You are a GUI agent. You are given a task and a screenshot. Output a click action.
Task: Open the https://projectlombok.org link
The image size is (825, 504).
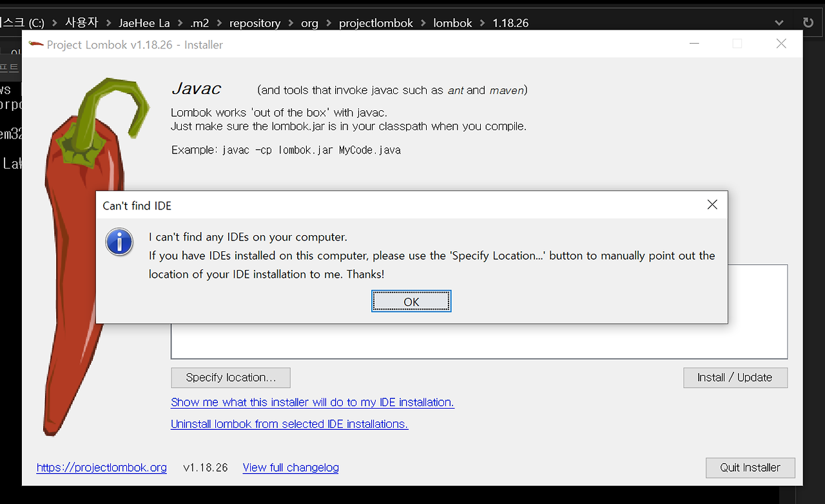pyautogui.click(x=102, y=468)
